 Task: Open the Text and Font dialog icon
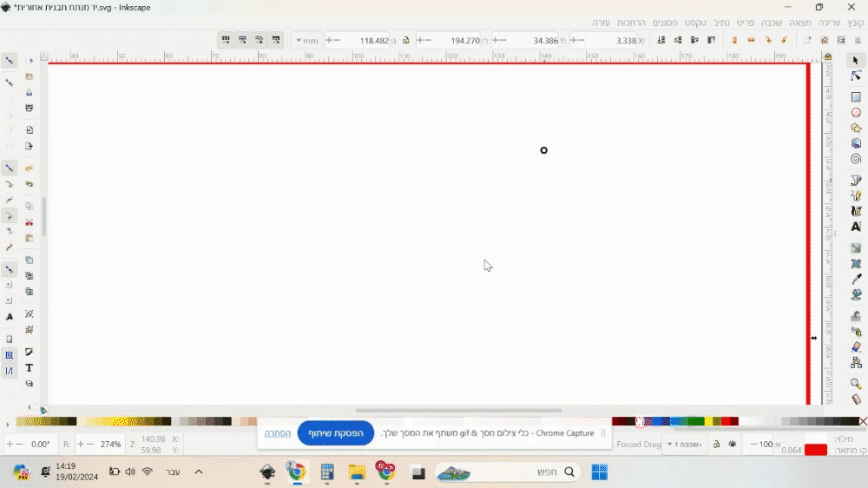click(30, 368)
